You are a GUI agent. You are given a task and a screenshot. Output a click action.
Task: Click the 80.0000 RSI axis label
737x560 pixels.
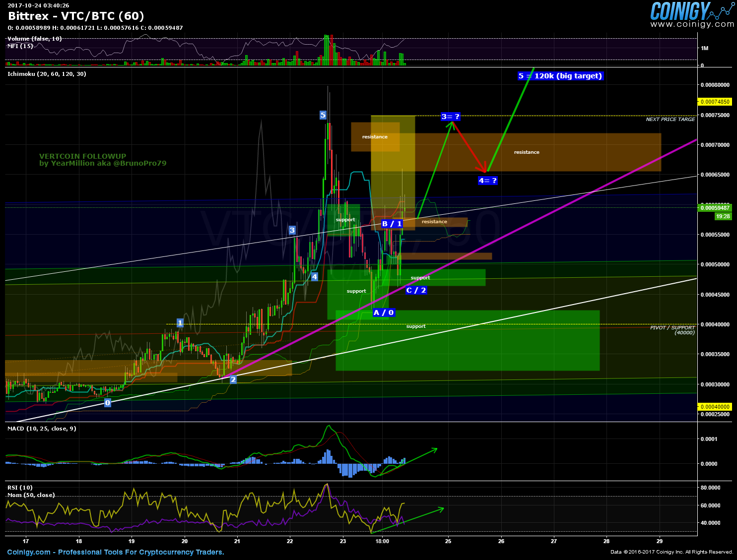click(x=710, y=488)
